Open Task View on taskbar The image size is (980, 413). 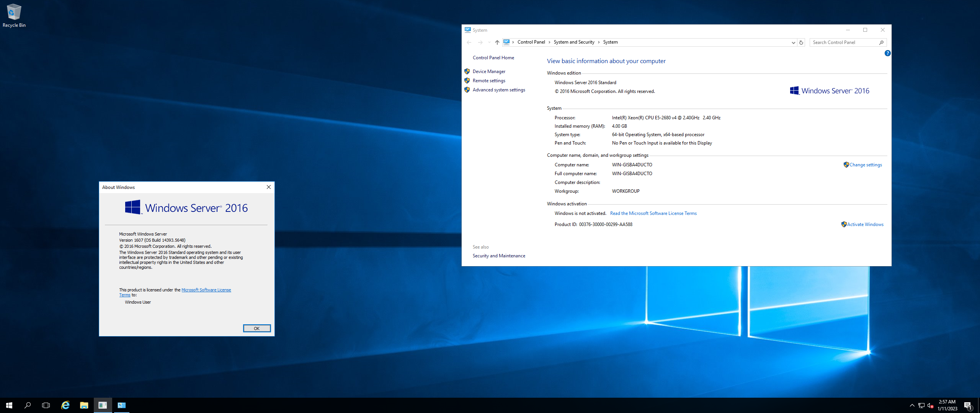coord(46,405)
